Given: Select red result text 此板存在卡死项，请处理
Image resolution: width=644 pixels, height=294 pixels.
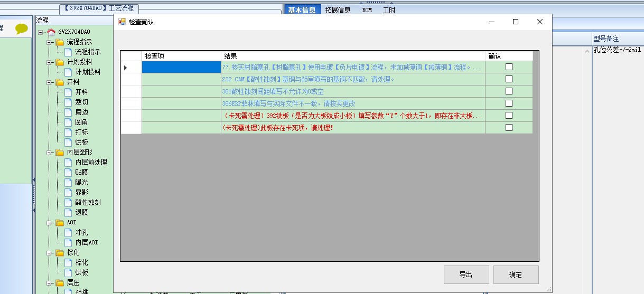Looking at the screenshot, I should 278,128.
